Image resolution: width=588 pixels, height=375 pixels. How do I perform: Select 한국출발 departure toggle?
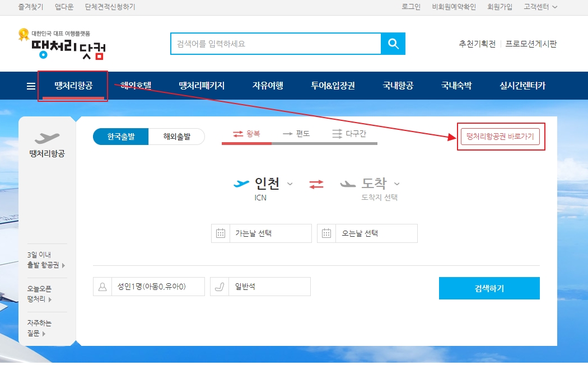(121, 137)
